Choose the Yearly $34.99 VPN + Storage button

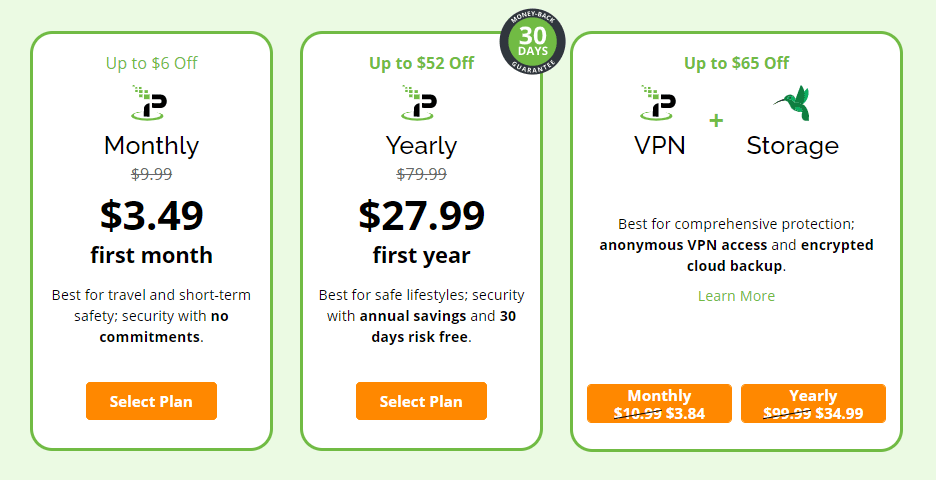click(813, 404)
